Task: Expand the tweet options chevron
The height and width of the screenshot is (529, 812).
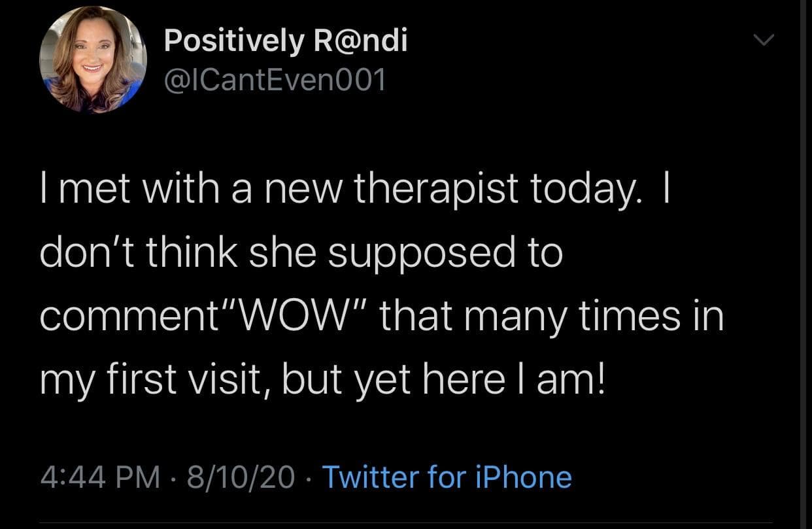Action: click(762, 41)
